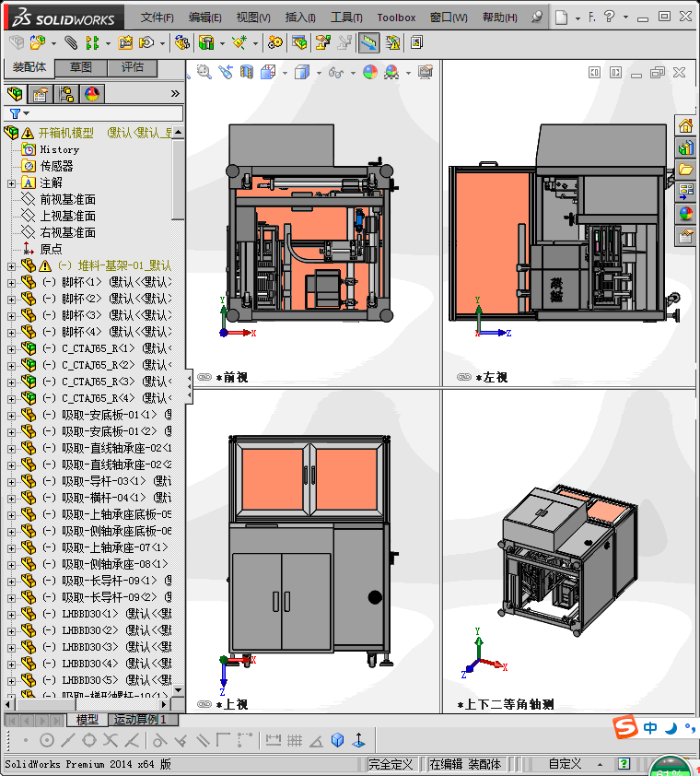Expand the feature manager tabs chevron
This screenshot has width=700, height=776.
[x=175, y=93]
